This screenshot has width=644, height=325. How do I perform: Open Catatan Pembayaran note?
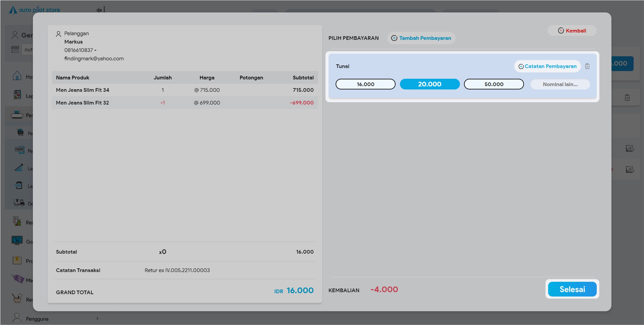tap(547, 66)
